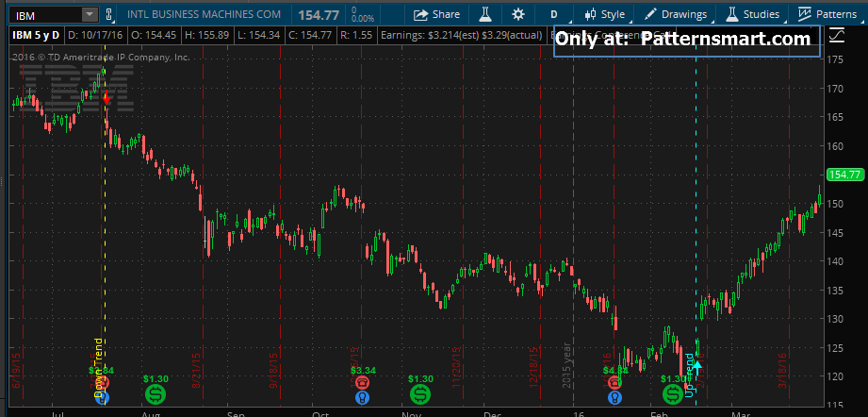Image resolution: width=868 pixels, height=417 pixels.
Task: Click the Mar label on the time axis
Action: point(740,413)
